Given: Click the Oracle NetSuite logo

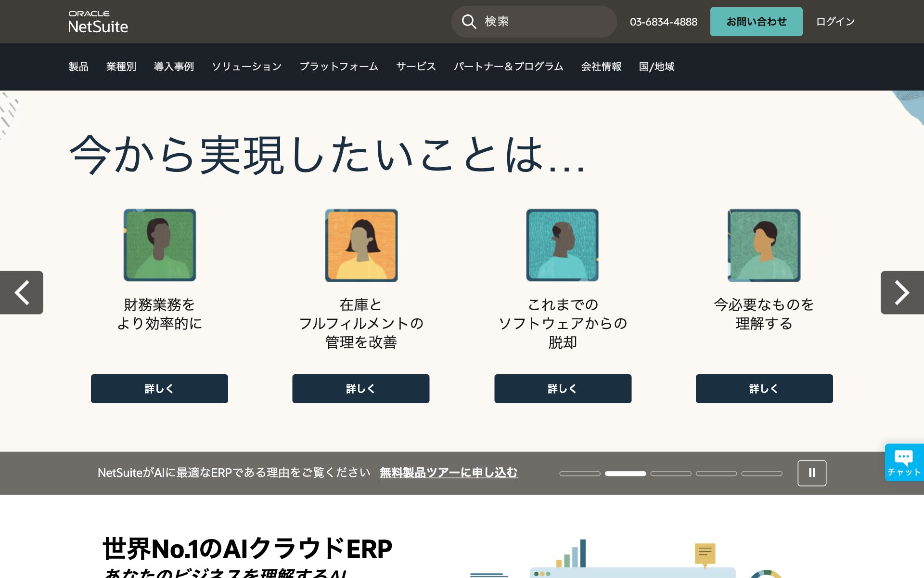Looking at the screenshot, I should click(x=98, y=22).
